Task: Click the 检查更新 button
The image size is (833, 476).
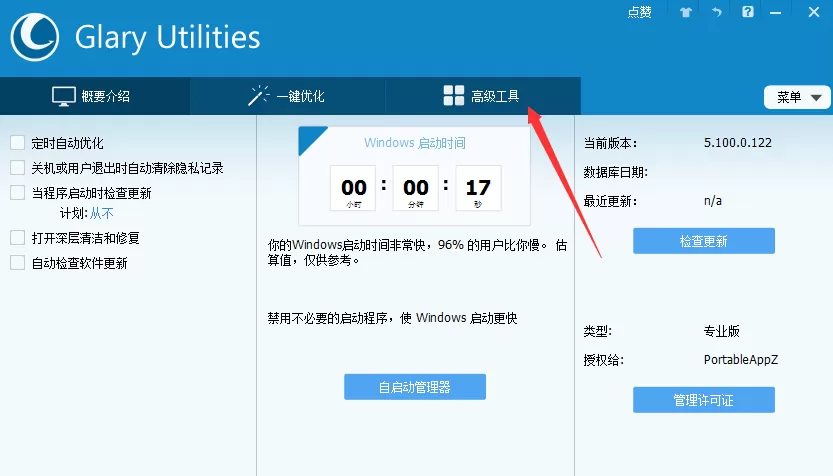Action: coord(704,241)
